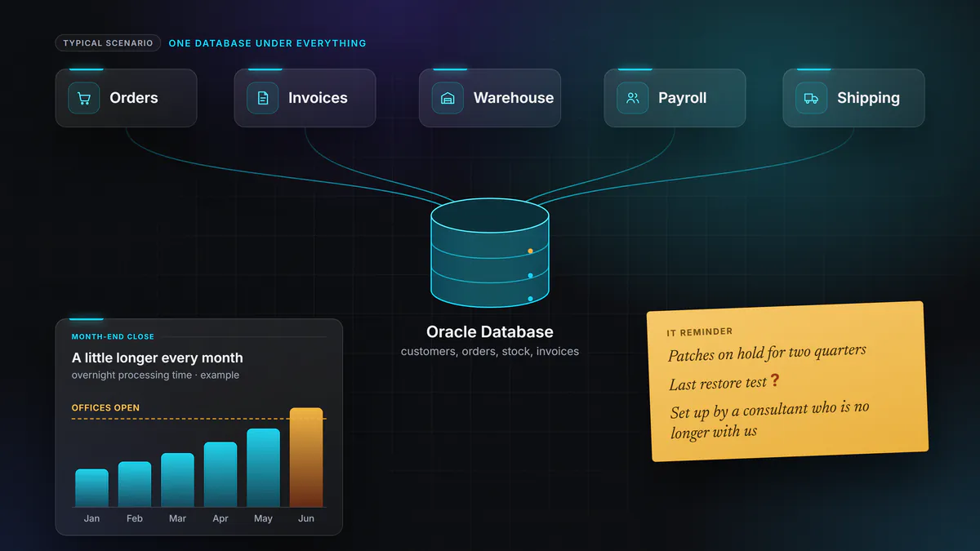Screen dimensions: 980x551
Task: Click the orange status dot on database
Action: click(530, 251)
